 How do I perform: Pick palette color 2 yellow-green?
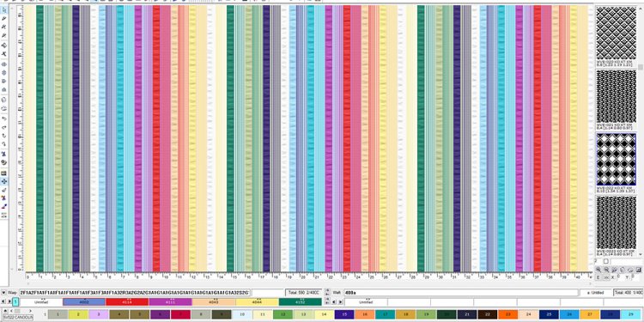(x=78, y=314)
